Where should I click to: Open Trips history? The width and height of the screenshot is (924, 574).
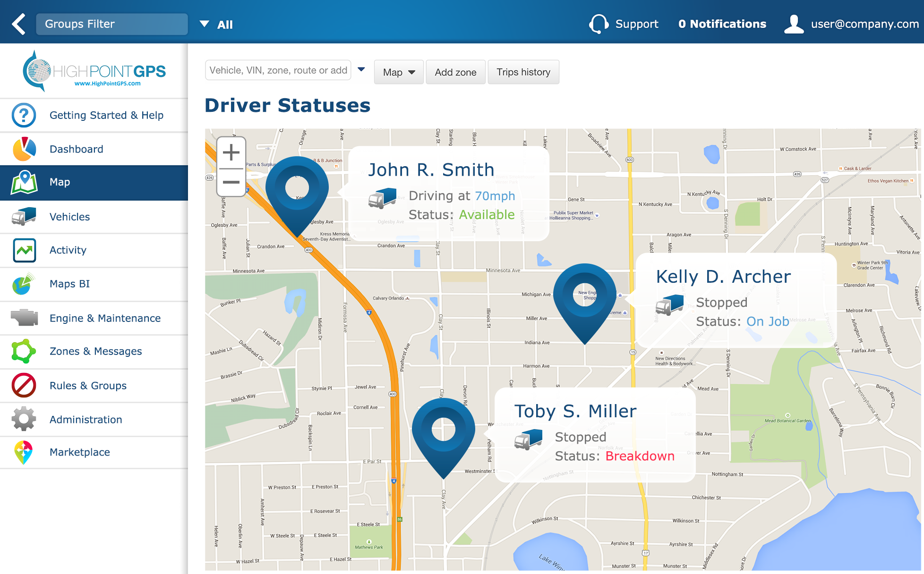click(x=523, y=72)
